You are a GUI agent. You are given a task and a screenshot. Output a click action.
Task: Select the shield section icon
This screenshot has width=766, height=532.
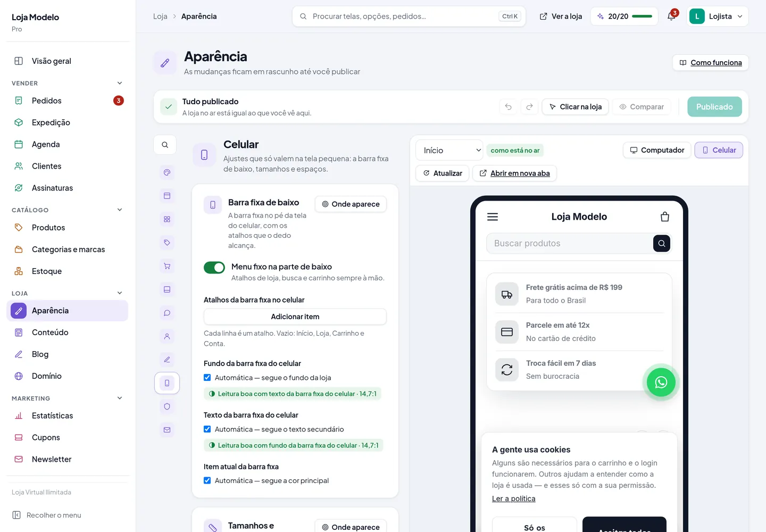pyautogui.click(x=167, y=406)
